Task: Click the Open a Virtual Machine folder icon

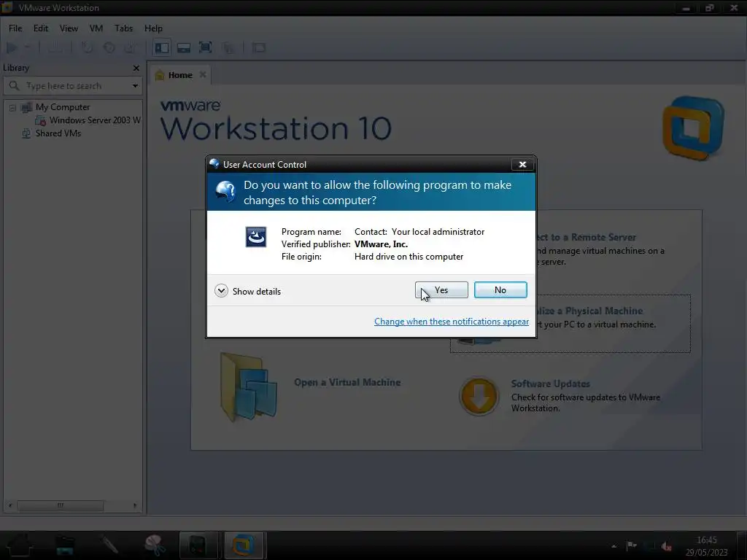Action: [x=248, y=386]
